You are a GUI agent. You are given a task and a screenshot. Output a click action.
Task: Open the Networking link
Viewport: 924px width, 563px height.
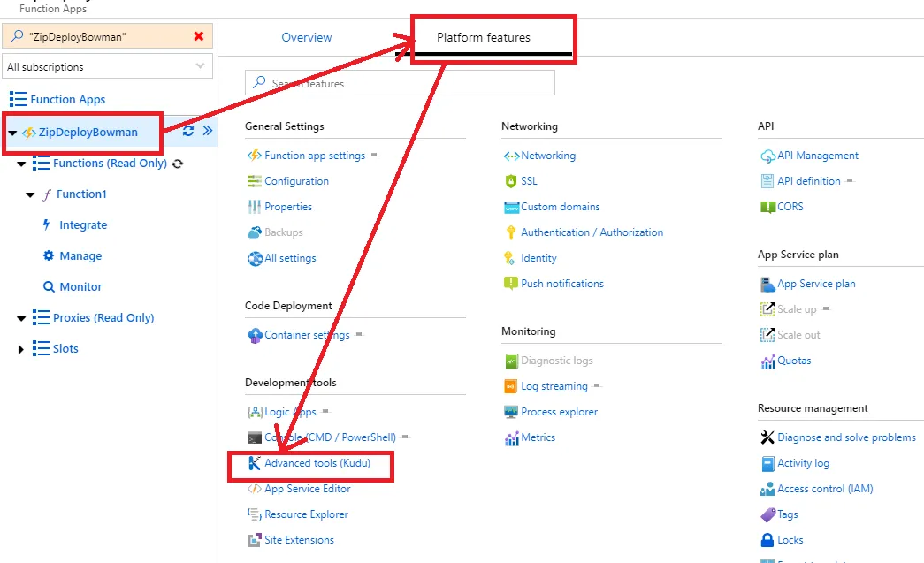click(548, 156)
